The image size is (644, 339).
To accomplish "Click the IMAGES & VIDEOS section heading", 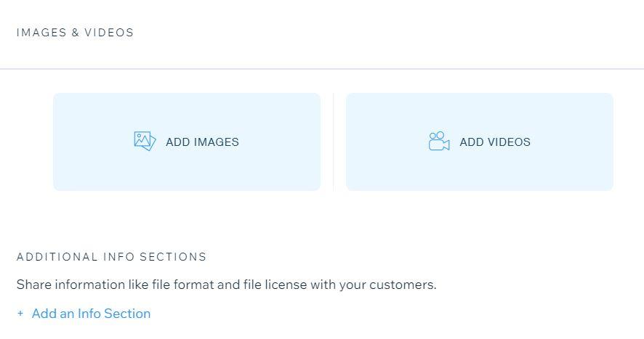I will point(75,33).
